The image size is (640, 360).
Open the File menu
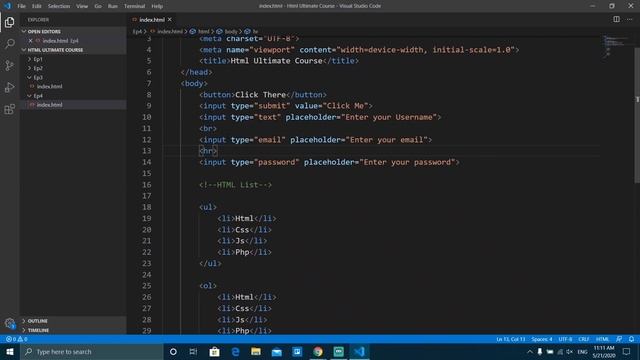pos(21,6)
